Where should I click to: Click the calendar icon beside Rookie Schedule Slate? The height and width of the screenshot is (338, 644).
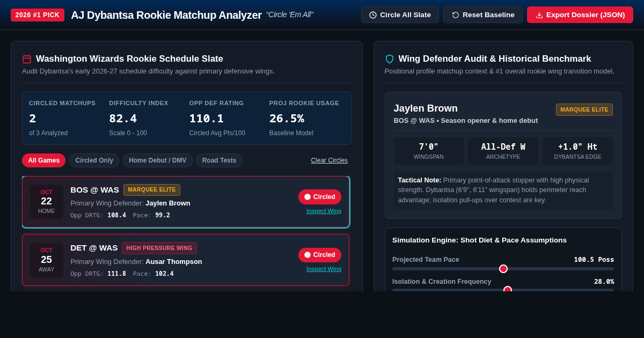[x=27, y=59]
